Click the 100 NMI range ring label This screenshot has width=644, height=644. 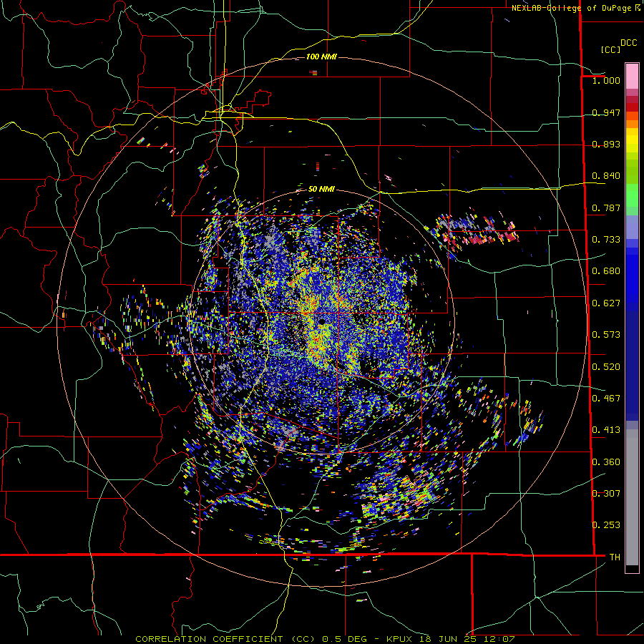[321, 57]
